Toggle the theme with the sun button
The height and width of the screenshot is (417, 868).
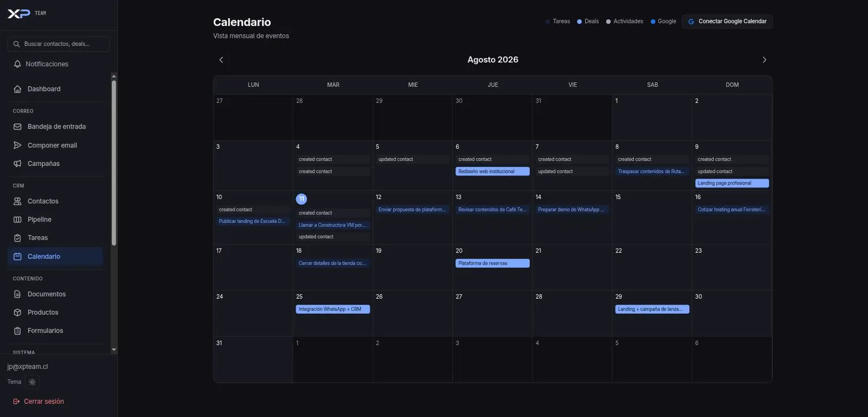32,382
